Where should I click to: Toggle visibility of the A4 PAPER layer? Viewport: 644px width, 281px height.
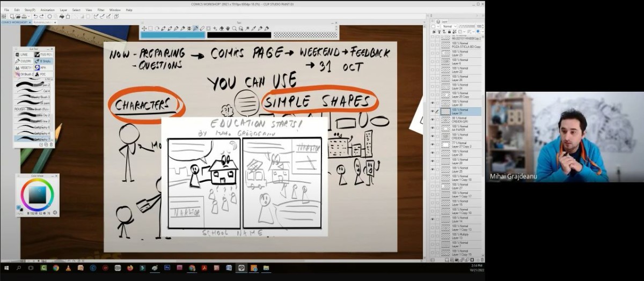[x=433, y=128]
